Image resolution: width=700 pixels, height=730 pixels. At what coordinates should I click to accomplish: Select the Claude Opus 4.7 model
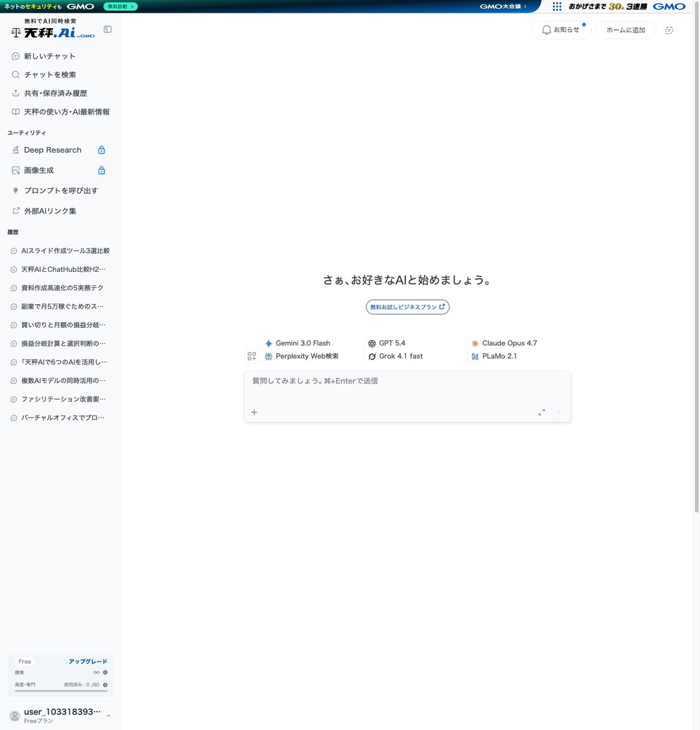point(504,344)
